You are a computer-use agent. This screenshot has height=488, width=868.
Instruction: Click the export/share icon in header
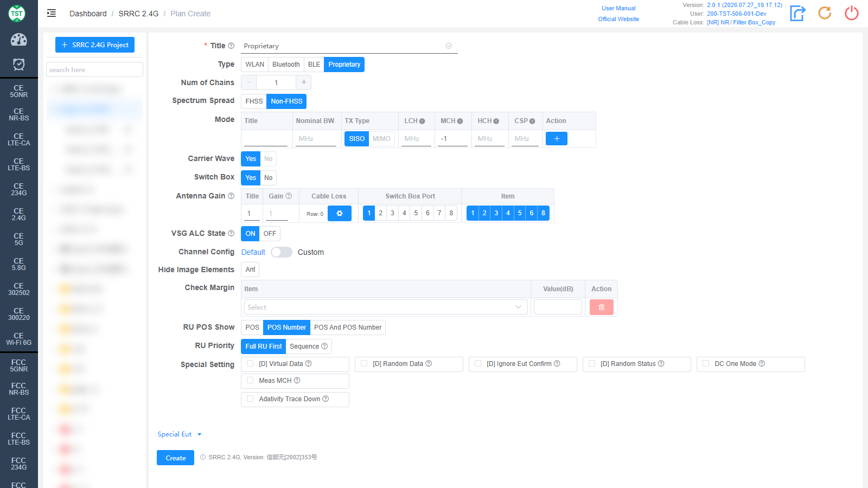(x=797, y=13)
